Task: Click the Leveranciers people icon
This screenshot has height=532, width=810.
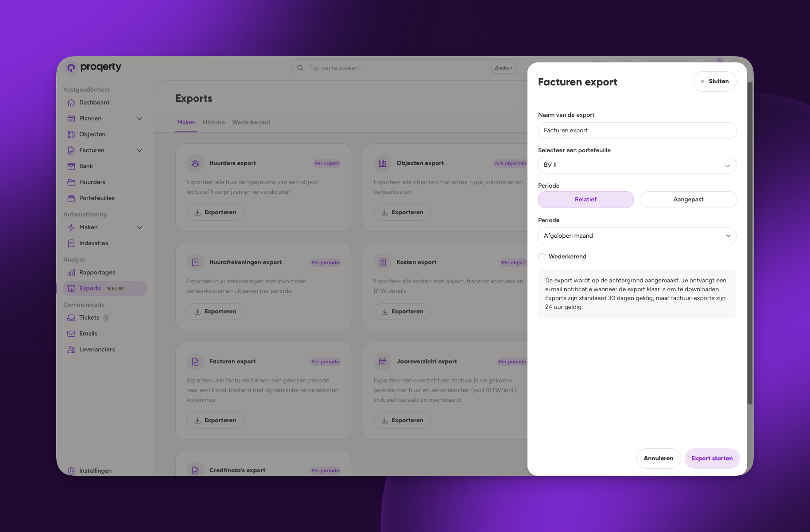Action: 71,350
